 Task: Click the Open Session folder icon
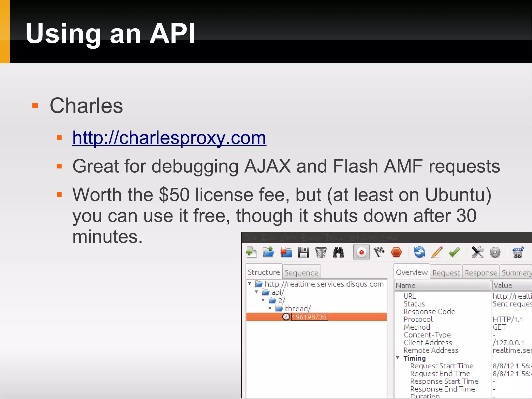(x=268, y=252)
